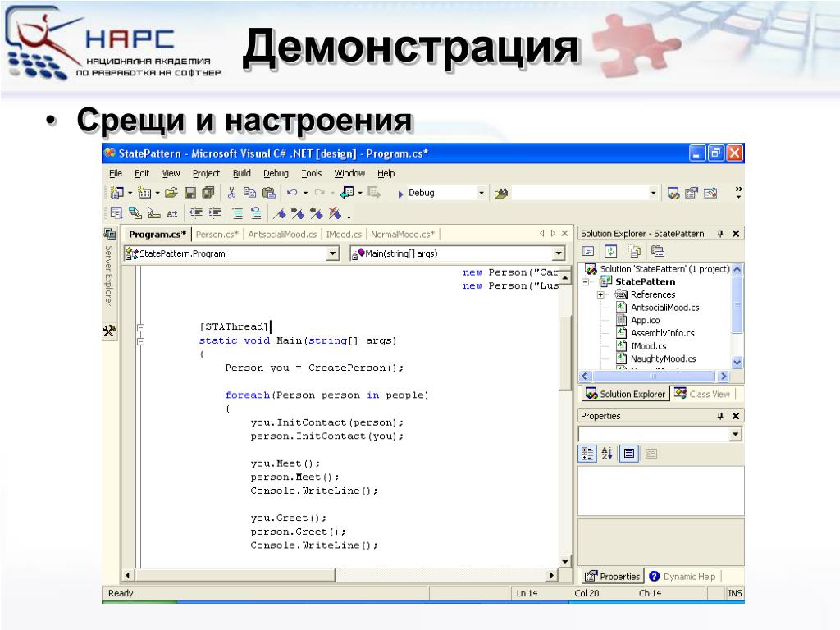The width and height of the screenshot is (840, 630).
Task: Click the Toolbox icon on the main toolbar
Action: point(710,193)
